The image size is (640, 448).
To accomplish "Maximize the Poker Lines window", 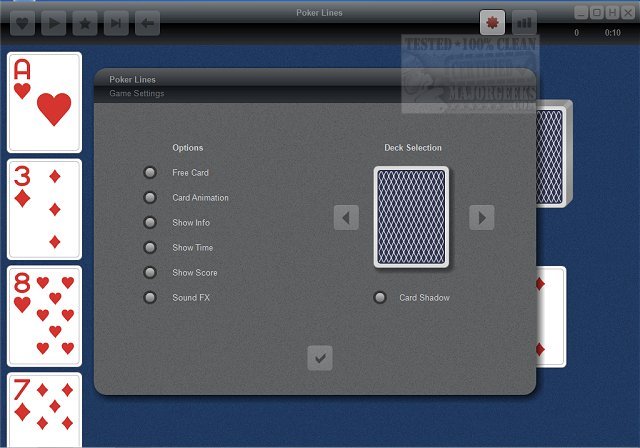I will coord(597,13).
